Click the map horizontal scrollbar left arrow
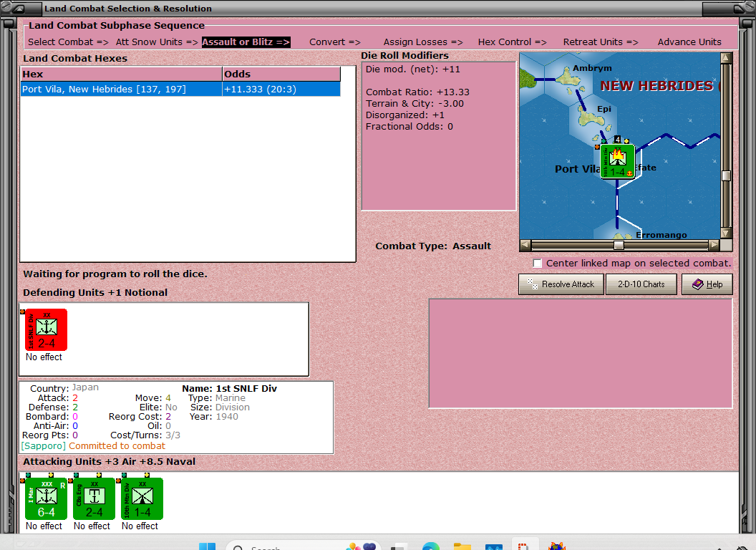 [525, 245]
